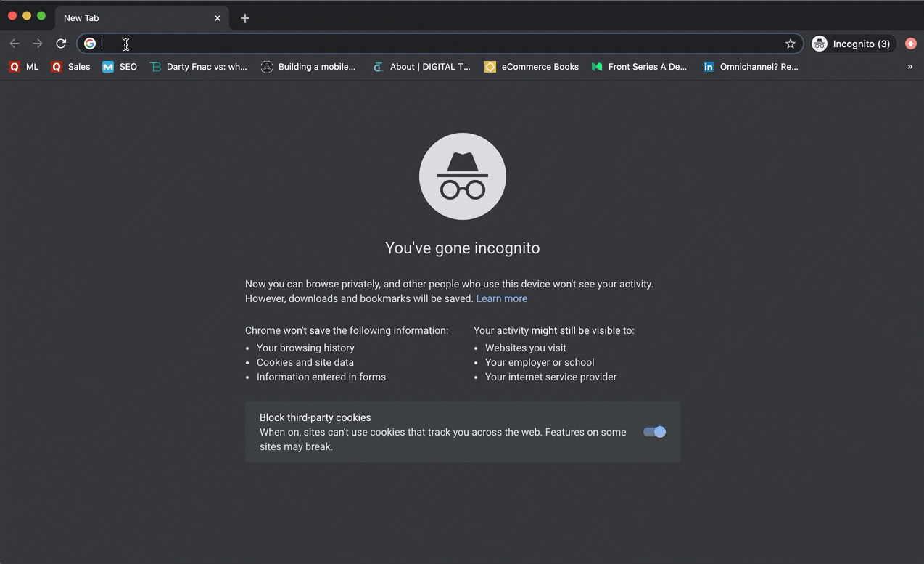Click the Google search icon in address bar
The image size is (924, 564).
(89, 44)
